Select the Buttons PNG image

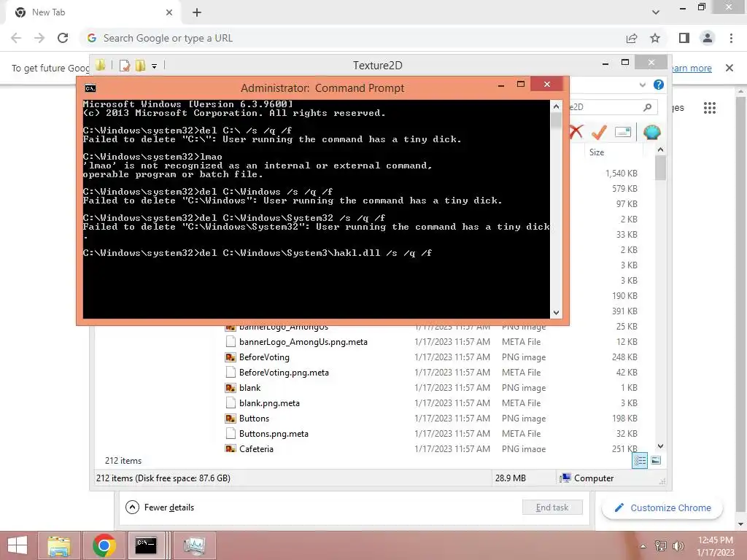254,418
